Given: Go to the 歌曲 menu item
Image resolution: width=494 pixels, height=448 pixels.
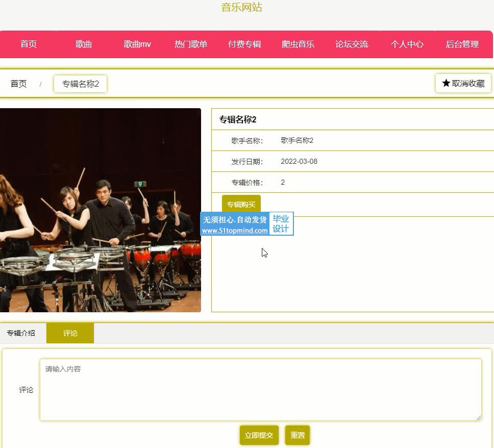Looking at the screenshot, I should click(84, 44).
